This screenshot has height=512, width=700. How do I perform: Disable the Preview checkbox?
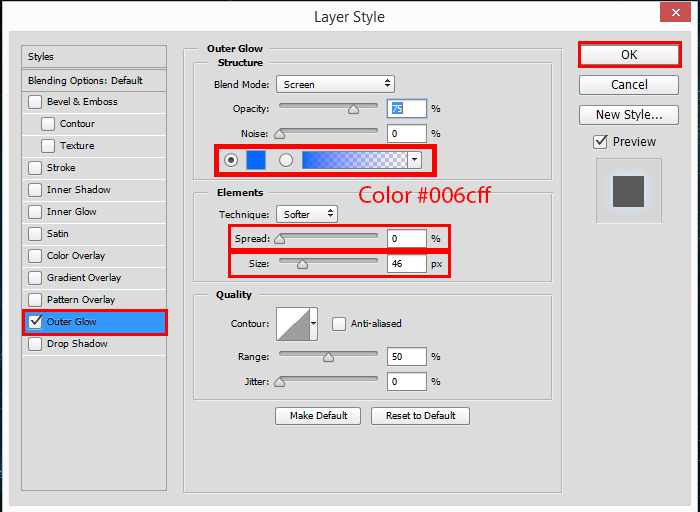600,142
